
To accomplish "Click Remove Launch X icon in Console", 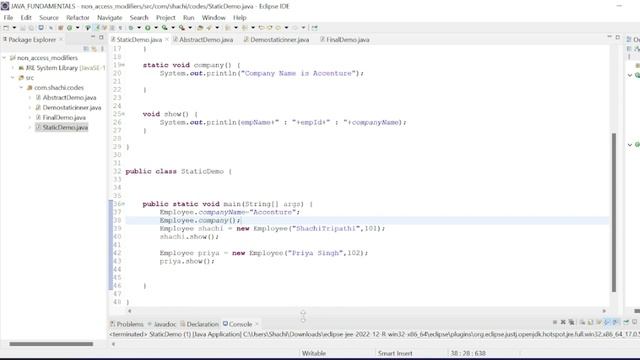I will click(563, 322).
